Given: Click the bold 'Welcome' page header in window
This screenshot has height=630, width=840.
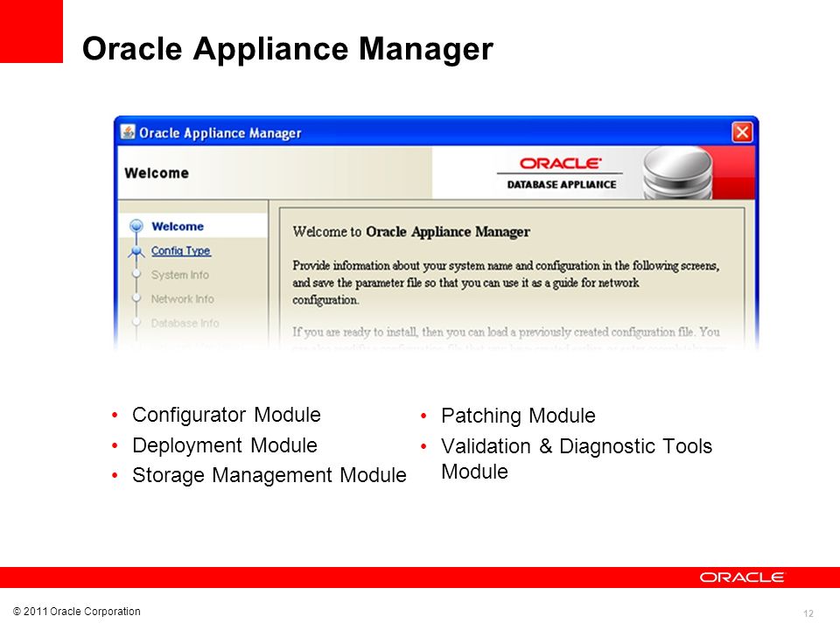Looking at the screenshot, I should 157,173.
